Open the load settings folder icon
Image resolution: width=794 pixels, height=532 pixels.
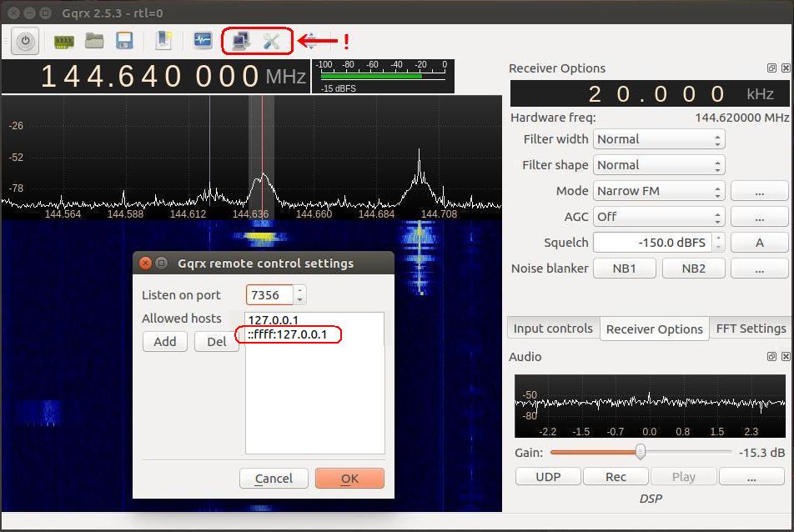point(95,41)
